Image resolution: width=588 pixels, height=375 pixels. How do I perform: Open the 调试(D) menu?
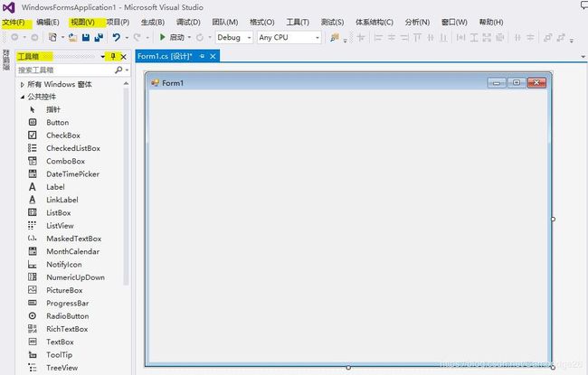[188, 22]
